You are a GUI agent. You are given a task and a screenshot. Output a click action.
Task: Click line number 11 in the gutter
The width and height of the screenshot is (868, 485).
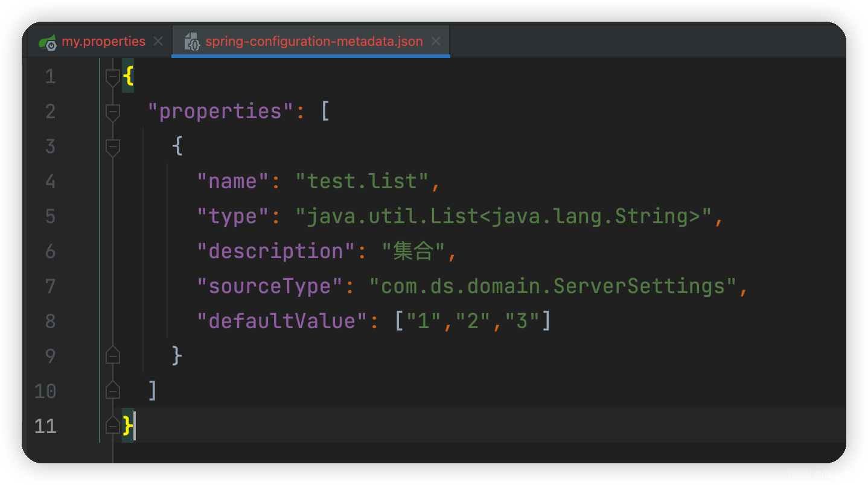tap(45, 426)
